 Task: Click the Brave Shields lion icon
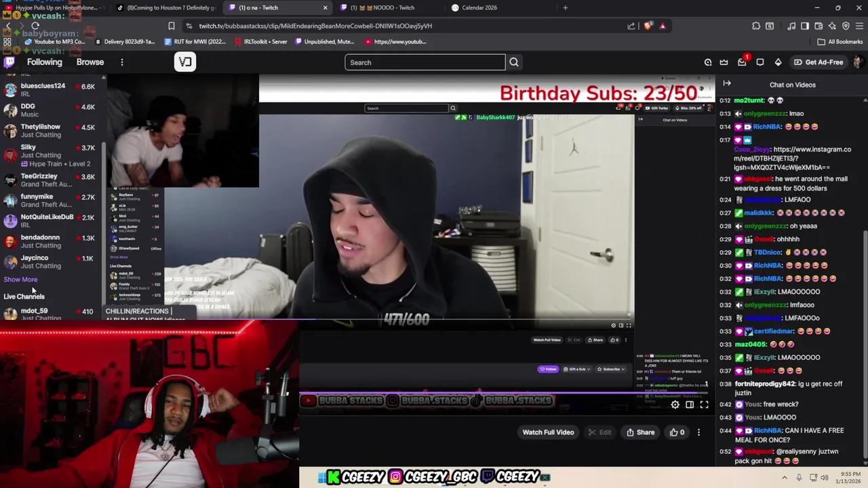pyautogui.click(x=648, y=26)
